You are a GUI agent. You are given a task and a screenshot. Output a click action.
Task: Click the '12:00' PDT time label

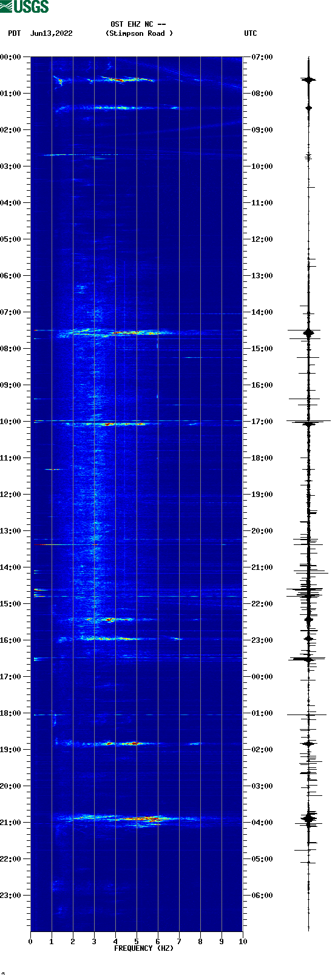click(10, 495)
